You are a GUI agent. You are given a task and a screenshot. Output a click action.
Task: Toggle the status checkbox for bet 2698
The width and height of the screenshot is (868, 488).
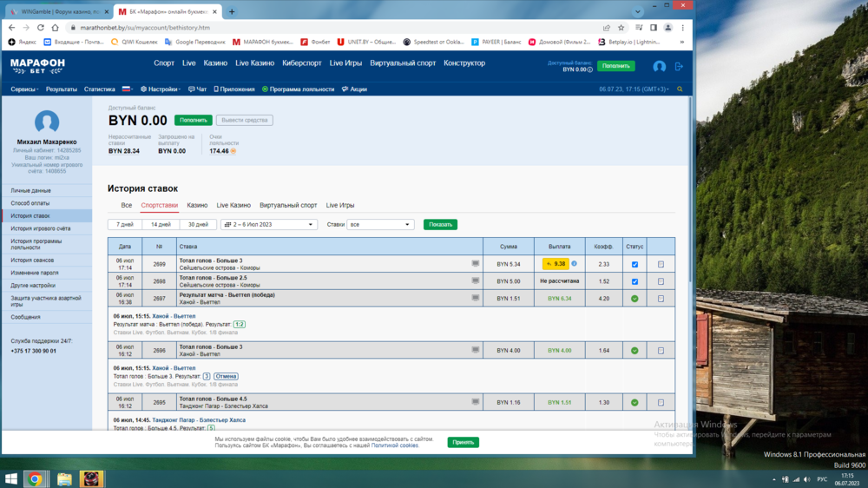[635, 281]
